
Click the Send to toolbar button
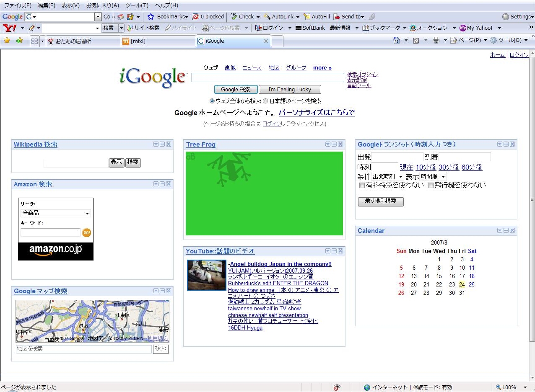coord(348,17)
